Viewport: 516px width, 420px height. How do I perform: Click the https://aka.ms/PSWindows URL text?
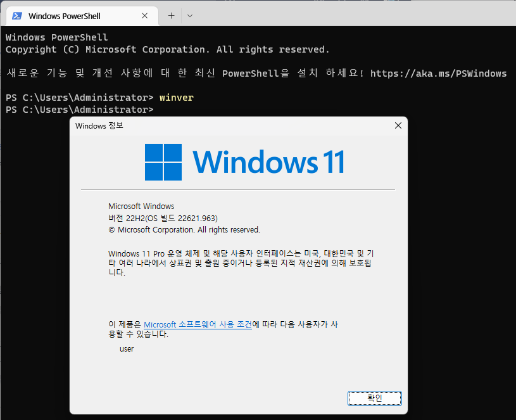[x=438, y=73]
